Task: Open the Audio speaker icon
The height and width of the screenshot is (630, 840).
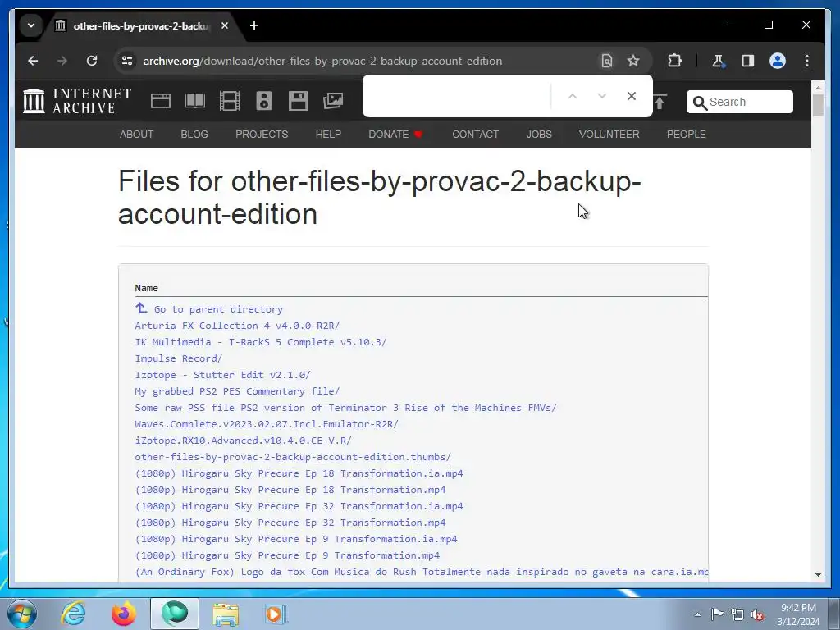Action: pyautogui.click(x=264, y=101)
